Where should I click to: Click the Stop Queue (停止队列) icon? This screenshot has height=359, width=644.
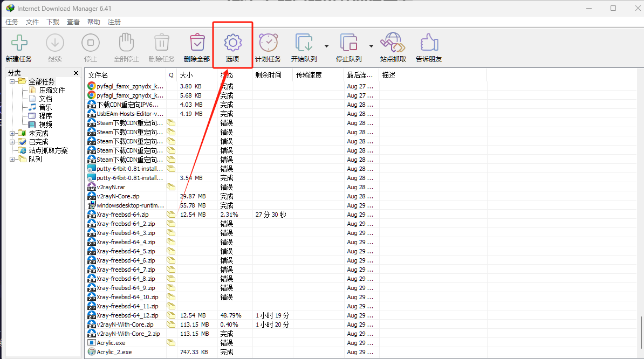point(348,43)
